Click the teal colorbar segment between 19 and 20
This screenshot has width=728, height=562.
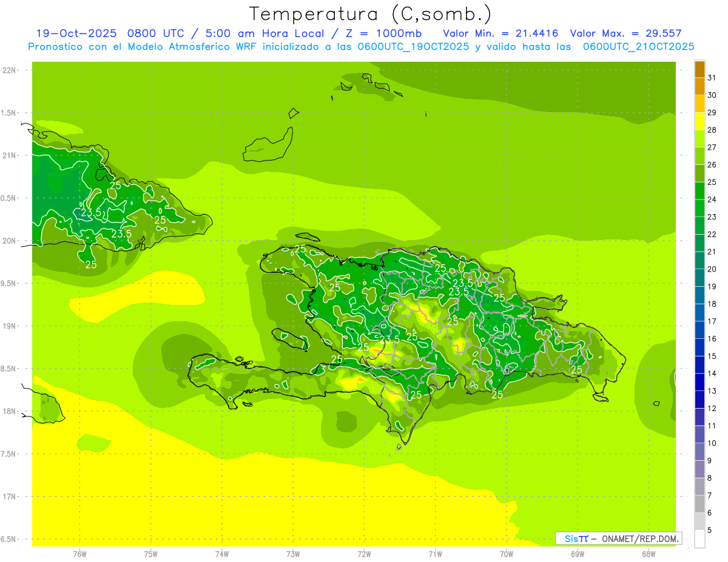tap(699, 278)
